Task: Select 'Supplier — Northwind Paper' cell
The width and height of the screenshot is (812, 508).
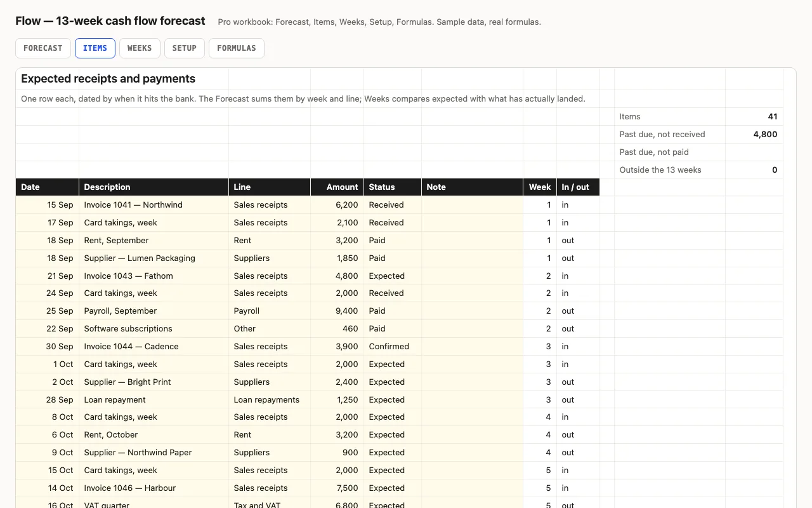Action: 154,453
